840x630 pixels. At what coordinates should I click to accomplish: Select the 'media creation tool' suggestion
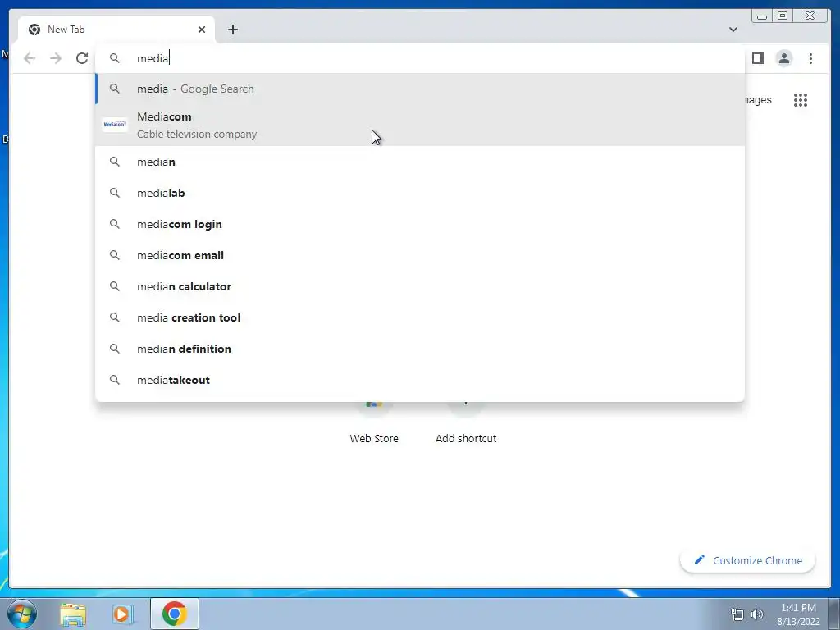tap(420, 317)
